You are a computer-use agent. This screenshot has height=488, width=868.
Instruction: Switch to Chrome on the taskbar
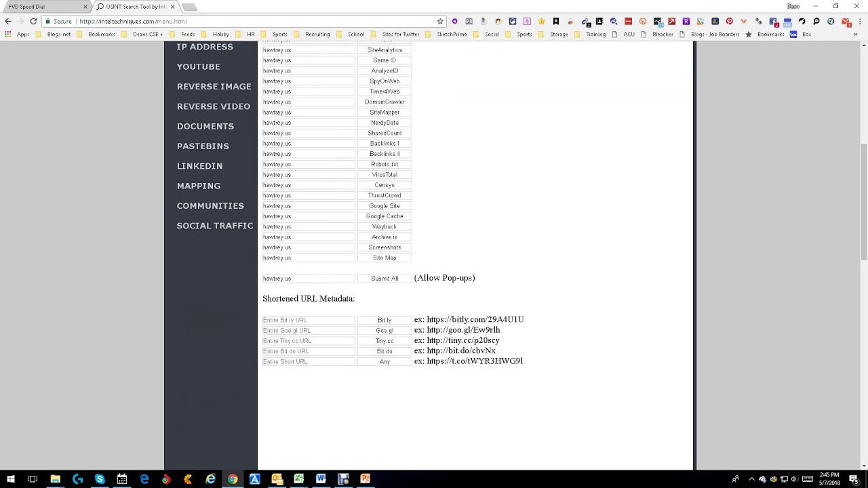[x=233, y=479]
